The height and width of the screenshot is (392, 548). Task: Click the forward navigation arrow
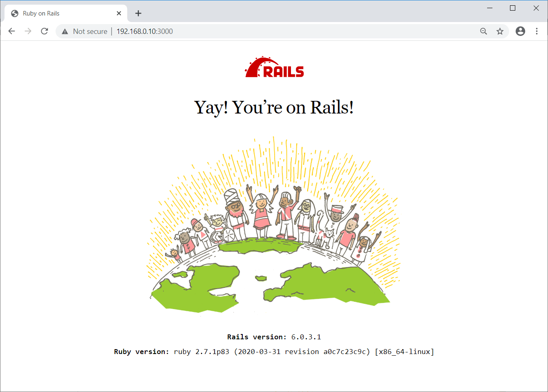pyautogui.click(x=28, y=31)
